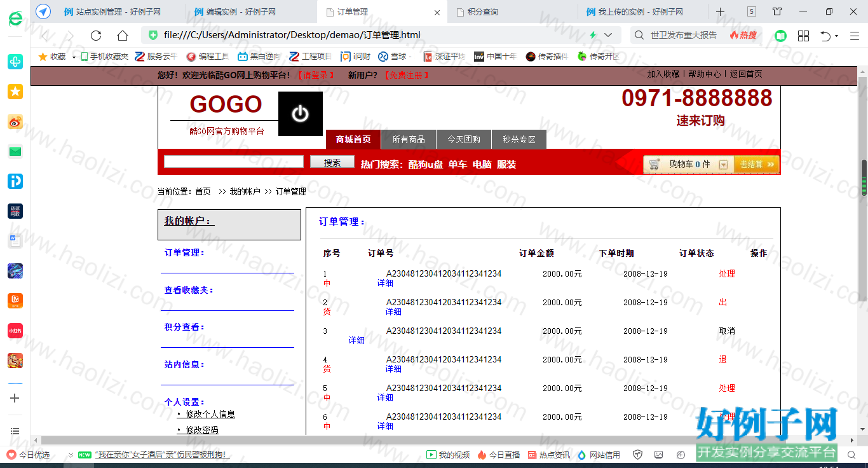Open the sidebar list menu icon at bottom

[15, 431]
